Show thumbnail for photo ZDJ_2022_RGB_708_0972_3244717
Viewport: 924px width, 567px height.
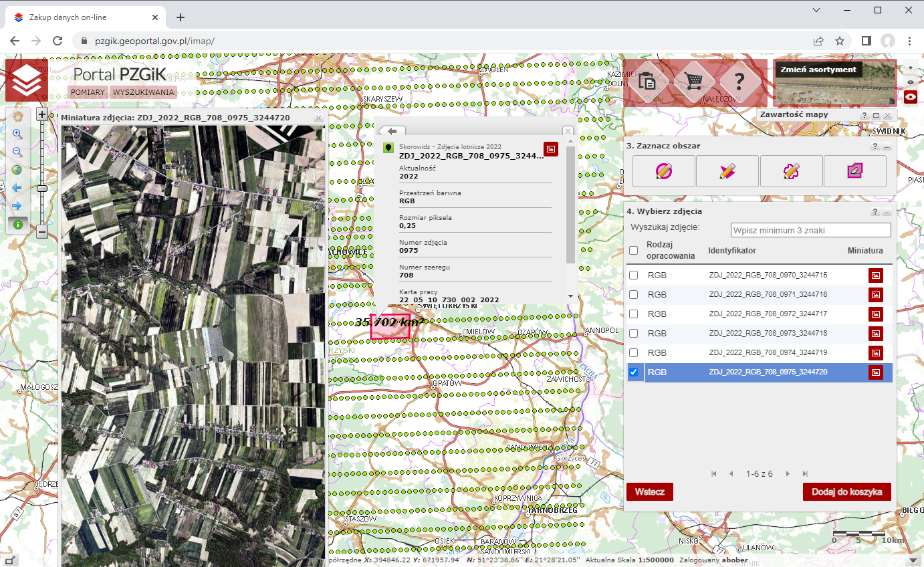coord(875,314)
